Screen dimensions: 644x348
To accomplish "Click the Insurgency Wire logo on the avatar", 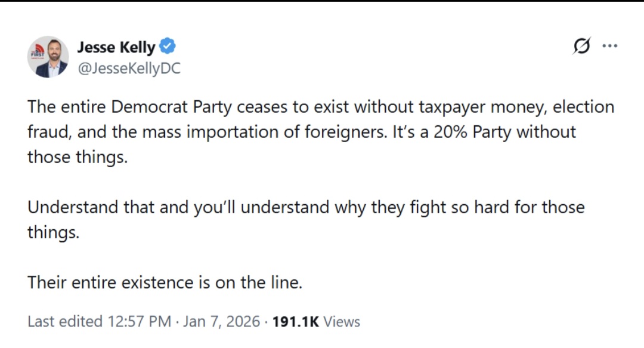I will point(38,52).
